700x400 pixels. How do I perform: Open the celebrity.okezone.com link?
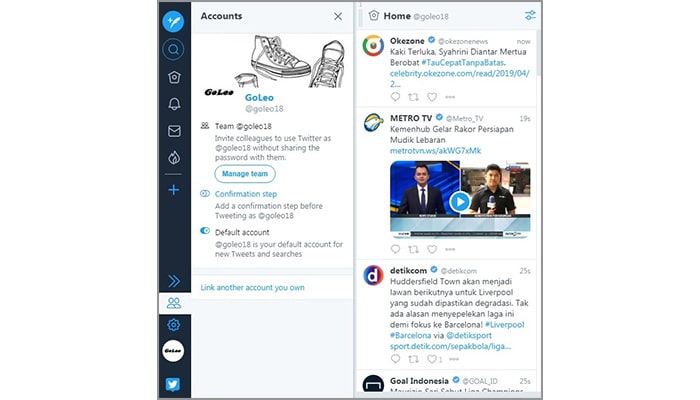[x=459, y=79]
